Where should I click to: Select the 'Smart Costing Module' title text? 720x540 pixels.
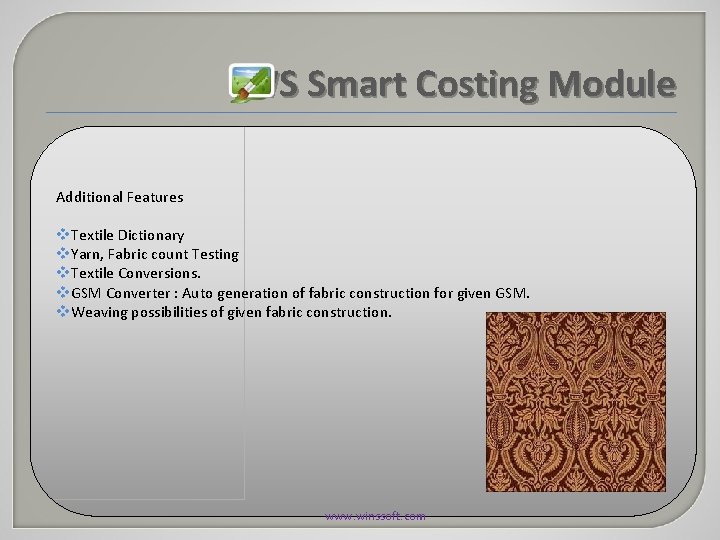pos(491,84)
